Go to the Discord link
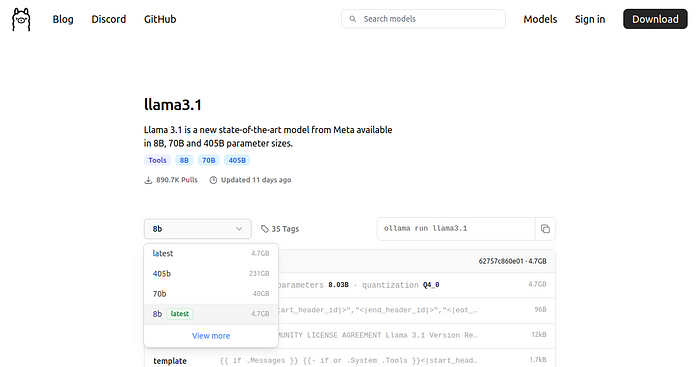 coord(108,19)
